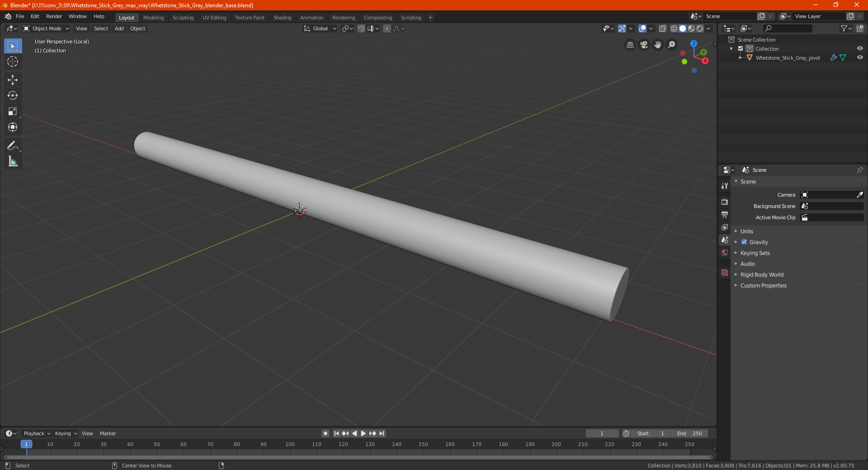
Task: Switch to camera view icon
Action: [644, 45]
